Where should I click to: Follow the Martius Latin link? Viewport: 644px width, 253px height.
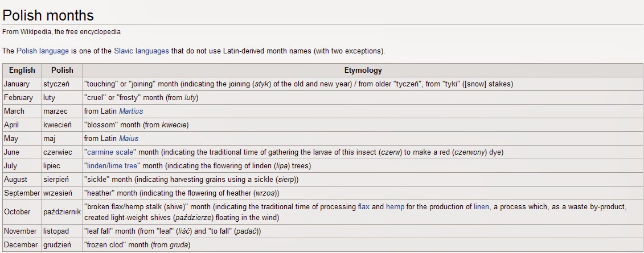point(131,111)
